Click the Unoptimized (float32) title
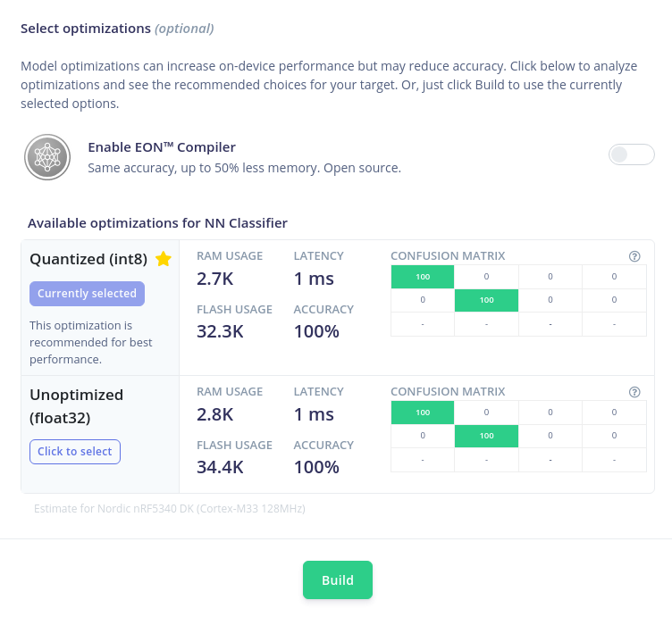 [x=76, y=406]
